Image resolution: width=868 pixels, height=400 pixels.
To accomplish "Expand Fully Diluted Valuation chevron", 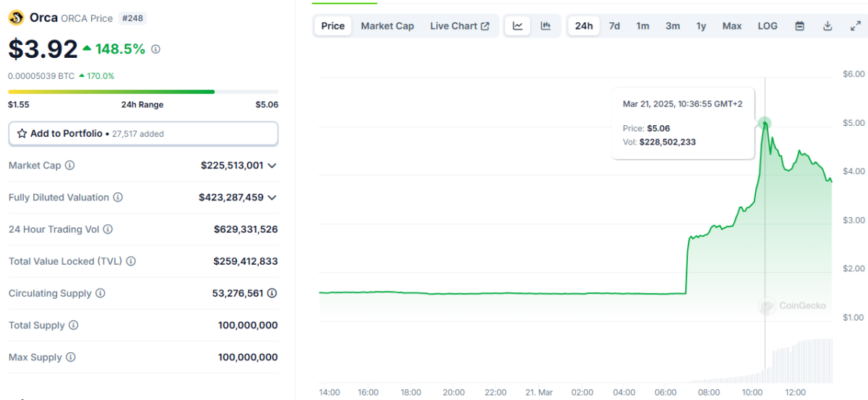I will pos(272,197).
